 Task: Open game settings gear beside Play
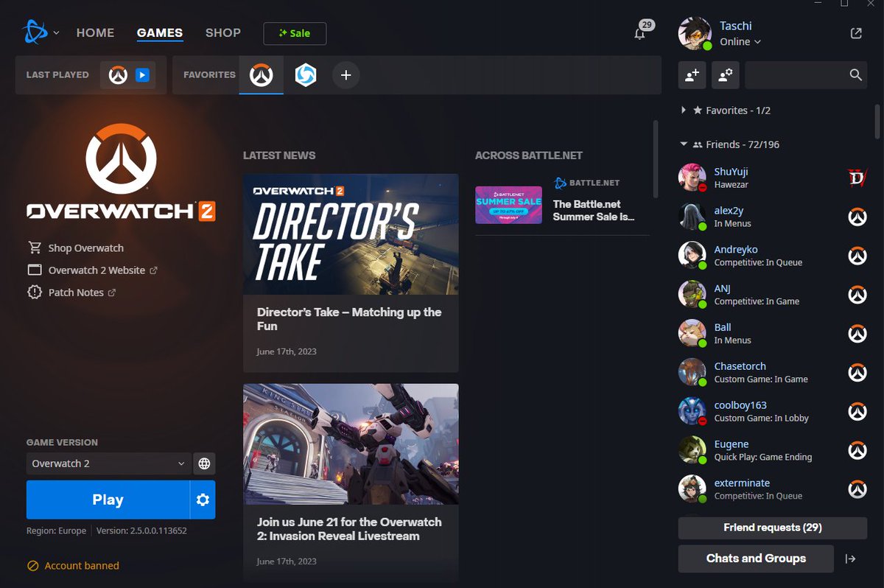[x=203, y=500]
